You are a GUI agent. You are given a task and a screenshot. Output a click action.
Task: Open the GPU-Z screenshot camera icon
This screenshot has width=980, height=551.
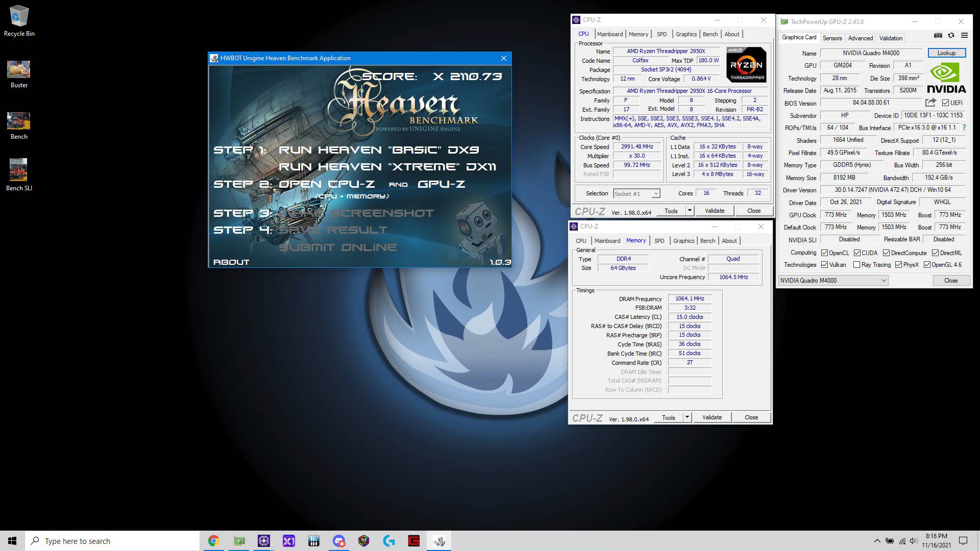tap(938, 35)
